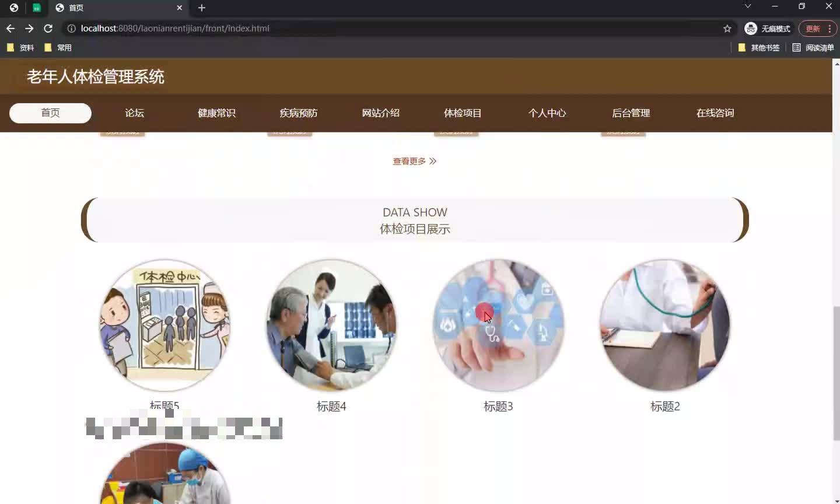Screen dimensions: 840x504
Task: Go forward to the next page
Action: pos(29,28)
